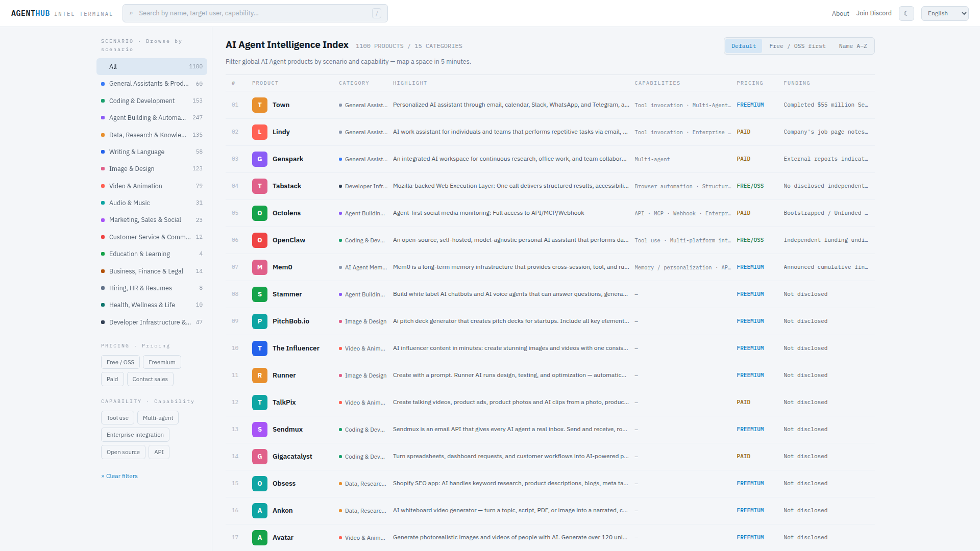Click the OpenClaw product avatar icon

(x=260, y=240)
